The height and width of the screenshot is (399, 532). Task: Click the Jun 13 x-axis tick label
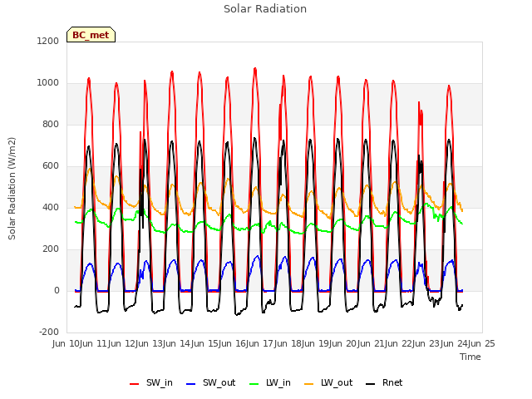[150, 343]
